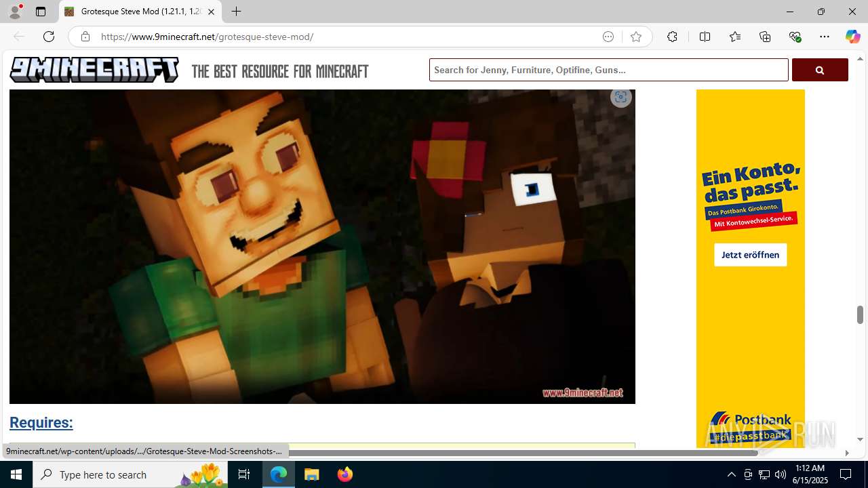868x488 pixels.
Task: Launch Firefox from the taskbar
Action: tap(344, 474)
